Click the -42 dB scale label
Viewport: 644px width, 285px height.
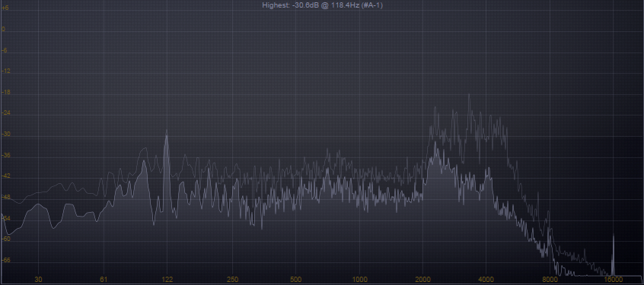pyautogui.click(x=6, y=176)
